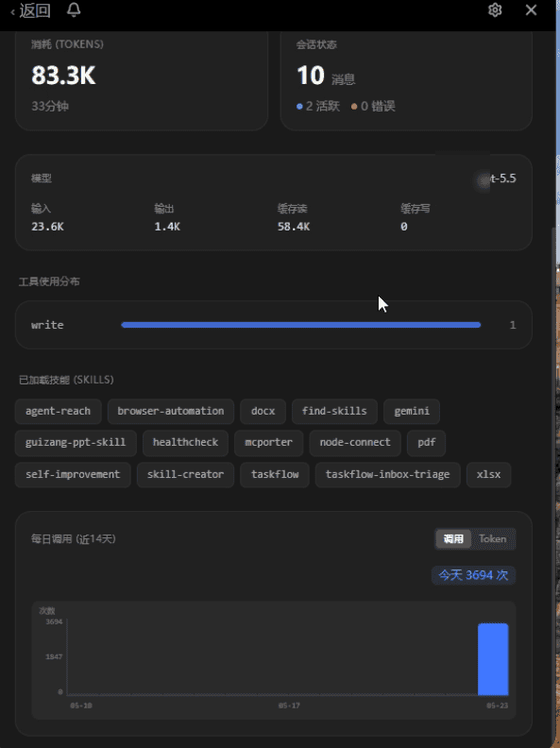This screenshot has height=748, width=560.
Task: Go back using the 返回 button
Action: click(x=31, y=10)
